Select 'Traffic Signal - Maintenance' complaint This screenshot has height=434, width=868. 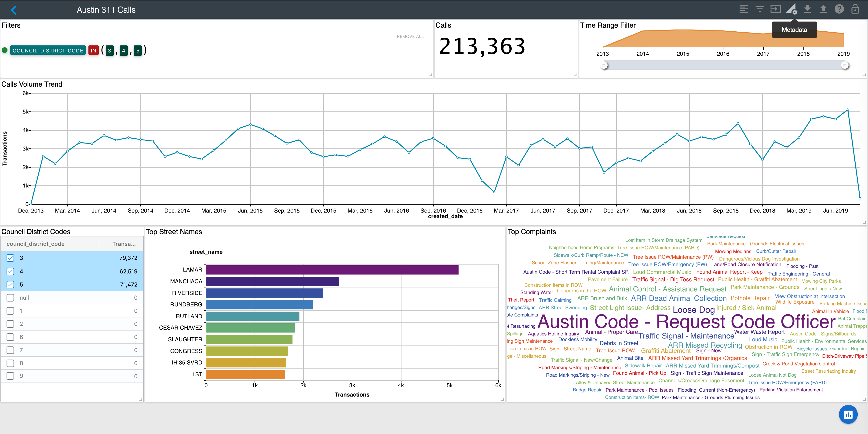[686, 336]
